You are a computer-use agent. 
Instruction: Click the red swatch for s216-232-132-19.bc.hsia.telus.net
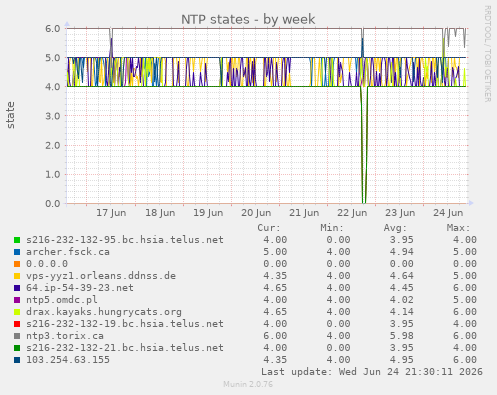pyautogui.click(x=17, y=324)
